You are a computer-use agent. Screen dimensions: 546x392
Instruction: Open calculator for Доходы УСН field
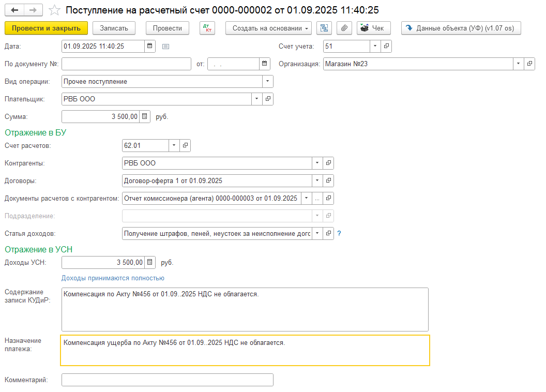149,262
